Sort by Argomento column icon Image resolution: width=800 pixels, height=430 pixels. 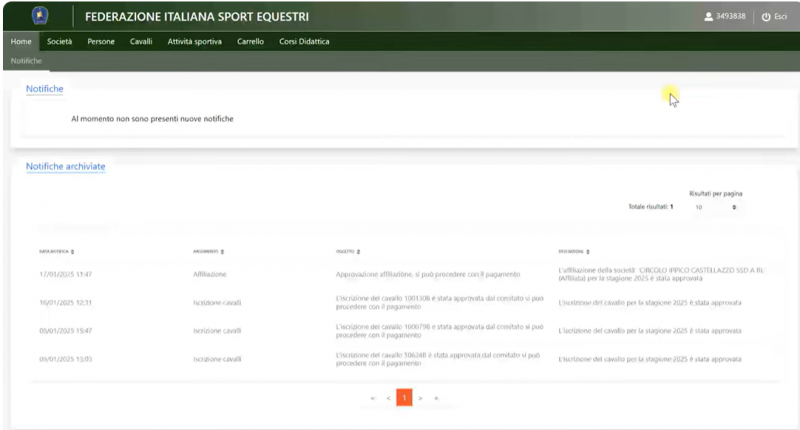tap(223, 251)
